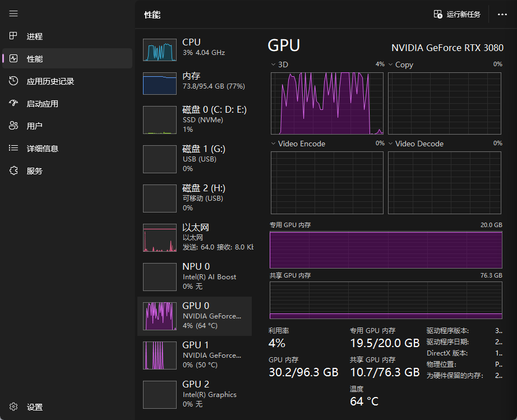The height and width of the screenshot is (420, 517).
Task: Open 设置 gear icon
Action: pos(13,407)
